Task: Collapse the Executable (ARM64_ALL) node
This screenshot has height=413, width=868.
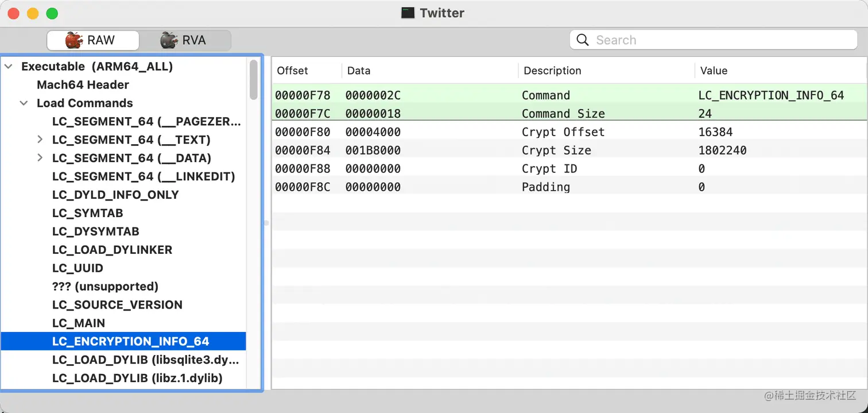Action: pos(9,67)
